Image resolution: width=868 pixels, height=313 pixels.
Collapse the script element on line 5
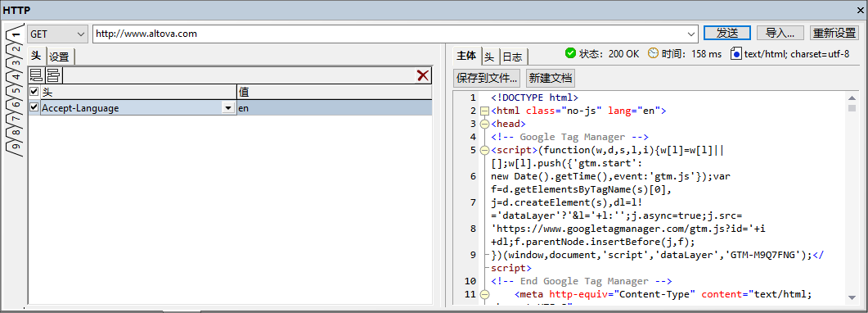(484, 150)
